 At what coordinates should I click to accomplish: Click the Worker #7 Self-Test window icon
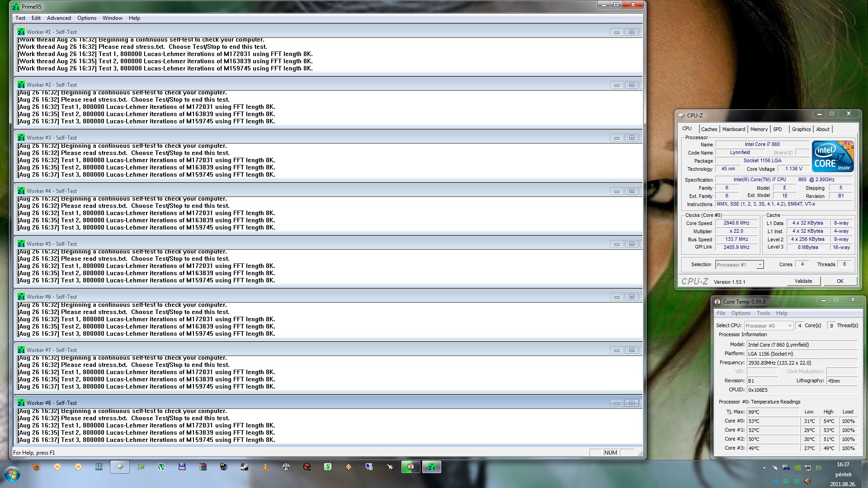(x=21, y=350)
